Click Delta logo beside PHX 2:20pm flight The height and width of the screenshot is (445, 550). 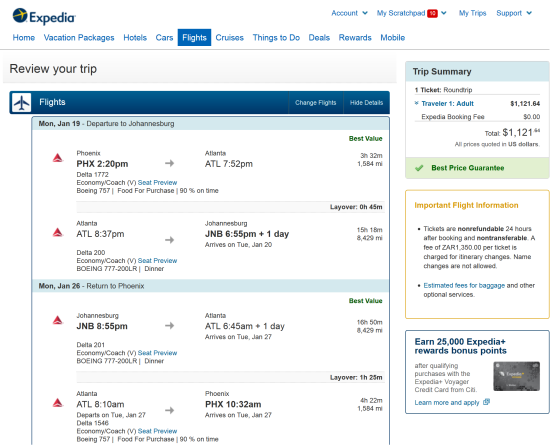click(58, 158)
